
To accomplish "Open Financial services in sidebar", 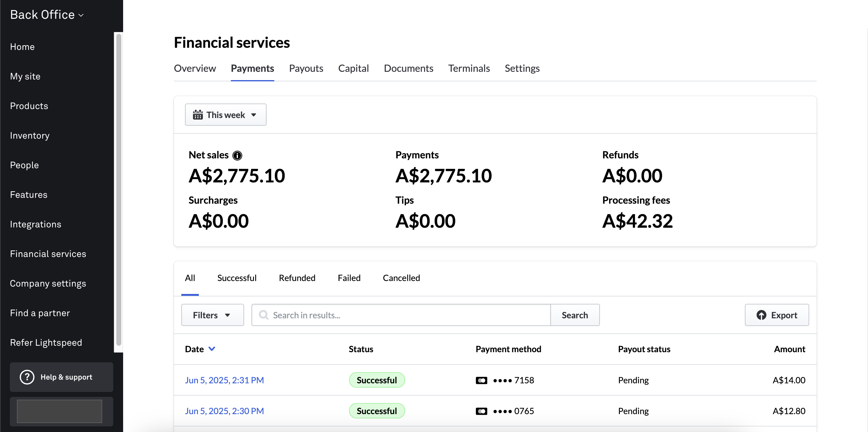I will click(x=48, y=254).
